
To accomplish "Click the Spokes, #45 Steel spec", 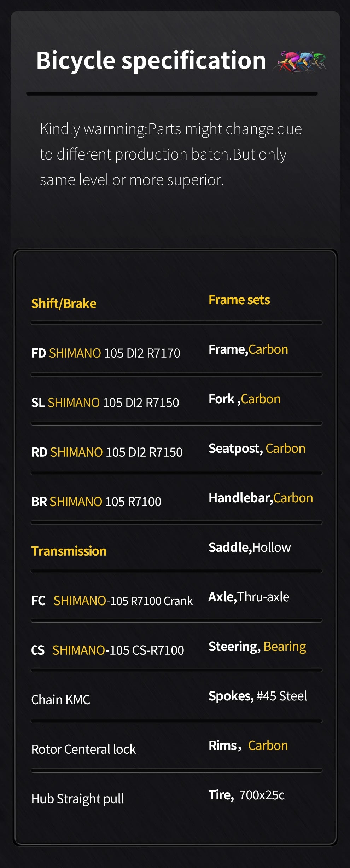I will 257,696.
